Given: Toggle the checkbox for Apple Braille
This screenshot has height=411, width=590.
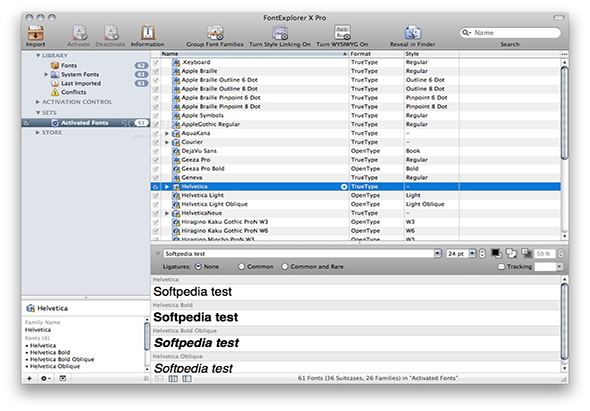Looking at the screenshot, I should pos(156,71).
